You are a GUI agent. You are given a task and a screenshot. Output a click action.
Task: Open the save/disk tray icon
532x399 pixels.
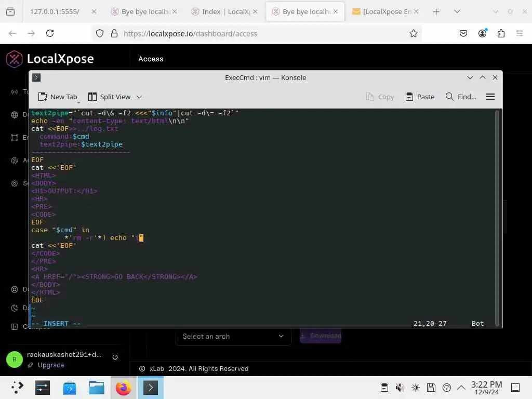[x=431, y=388]
